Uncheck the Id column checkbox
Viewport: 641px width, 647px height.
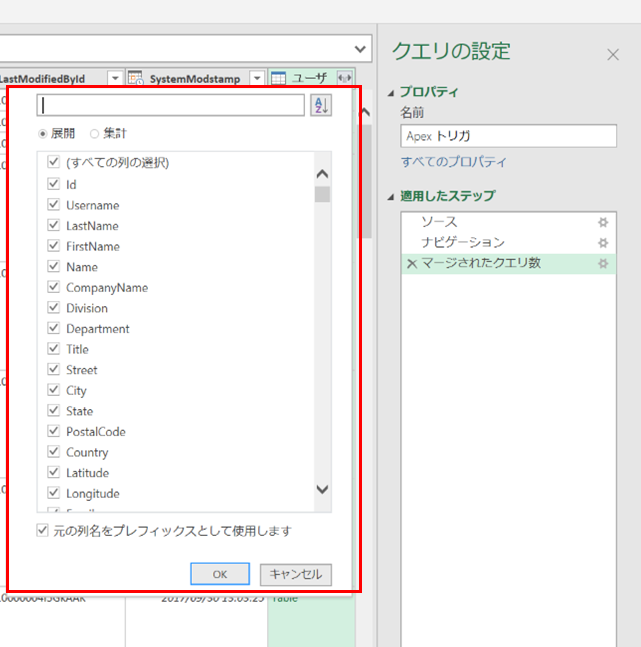click(54, 184)
